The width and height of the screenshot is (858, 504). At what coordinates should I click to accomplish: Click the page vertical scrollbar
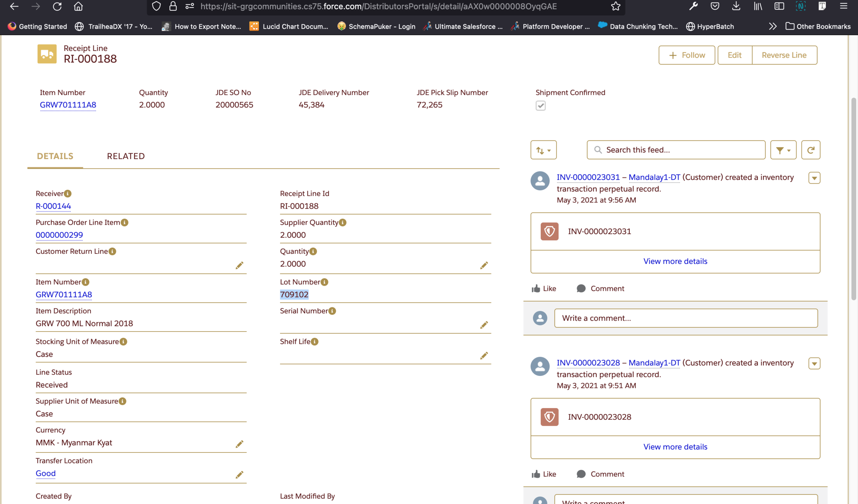coord(853,198)
